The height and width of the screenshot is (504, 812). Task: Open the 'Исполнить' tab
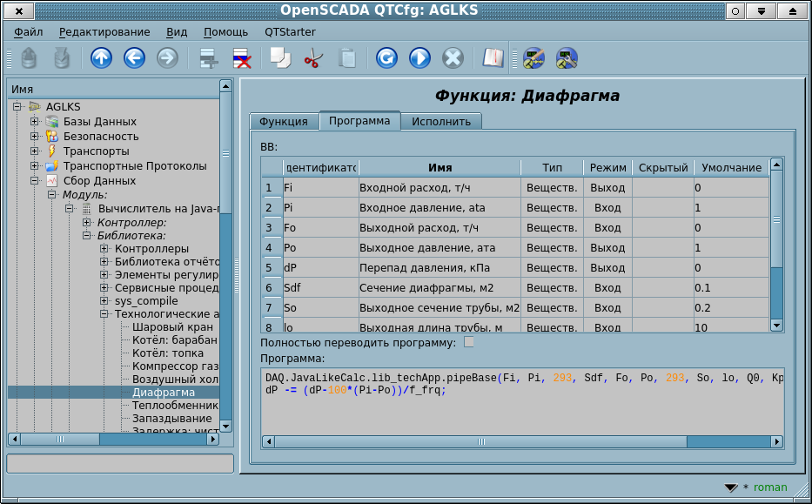coord(441,122)
